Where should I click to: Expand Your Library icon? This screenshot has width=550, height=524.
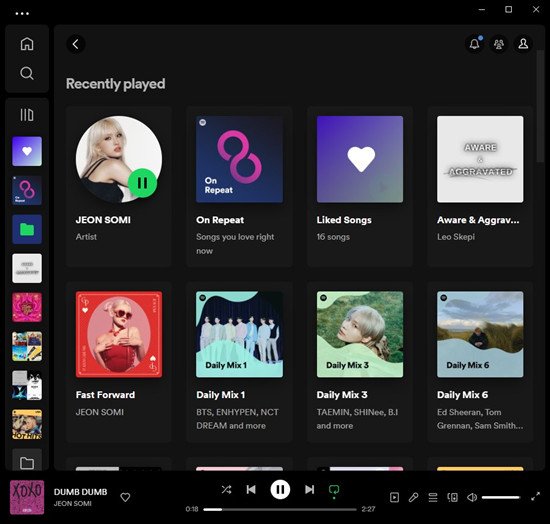click(x=27, y=115)
